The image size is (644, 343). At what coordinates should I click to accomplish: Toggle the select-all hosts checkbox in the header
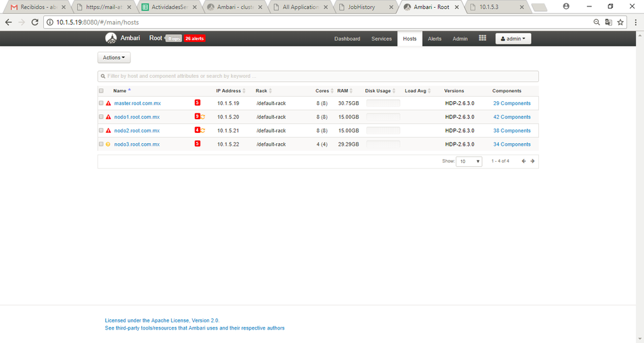(101, 91)
